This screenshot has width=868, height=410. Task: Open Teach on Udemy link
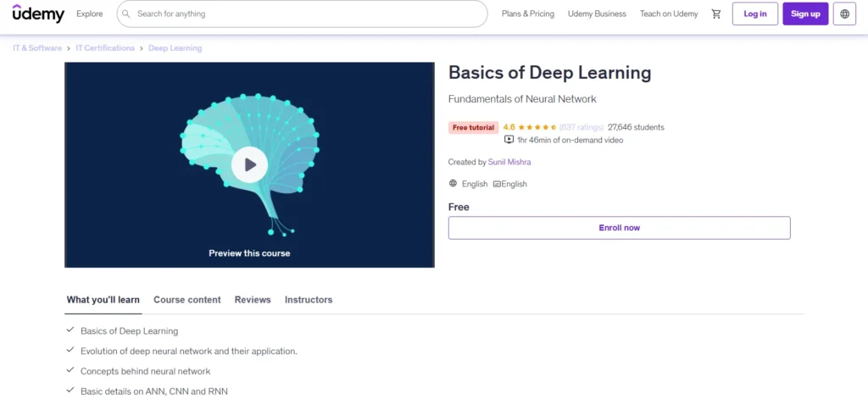(669, 14)
